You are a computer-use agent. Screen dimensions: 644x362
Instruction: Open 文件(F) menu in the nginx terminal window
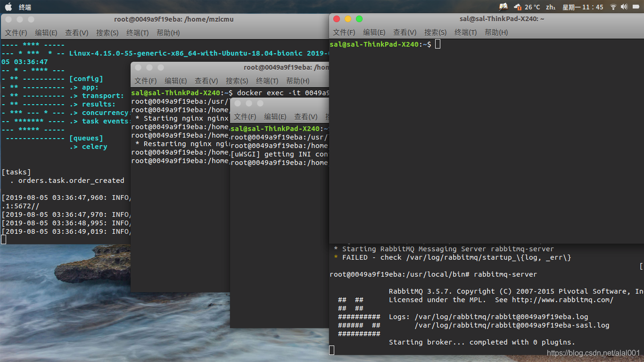point(146,81)
